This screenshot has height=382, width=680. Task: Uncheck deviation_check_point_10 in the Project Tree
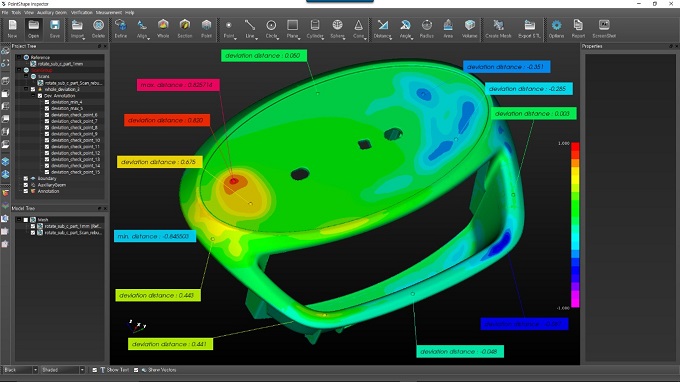coord(47,140)
